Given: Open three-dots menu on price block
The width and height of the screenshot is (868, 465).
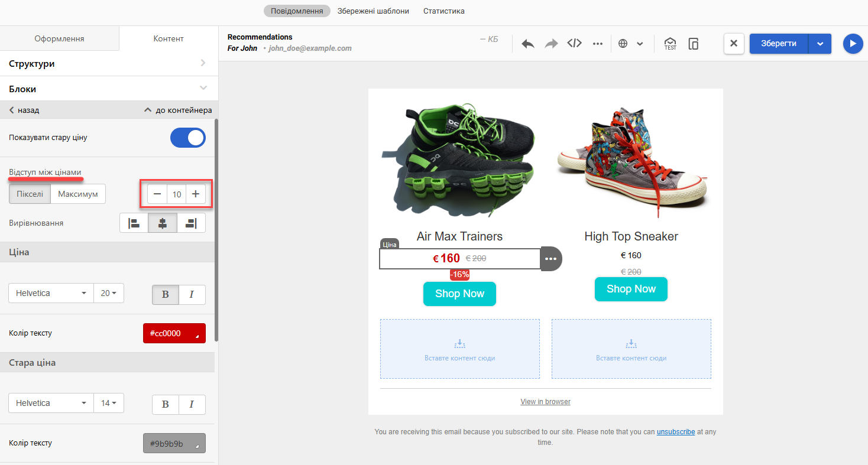Looking at the screenshot, I should point(551,259).
